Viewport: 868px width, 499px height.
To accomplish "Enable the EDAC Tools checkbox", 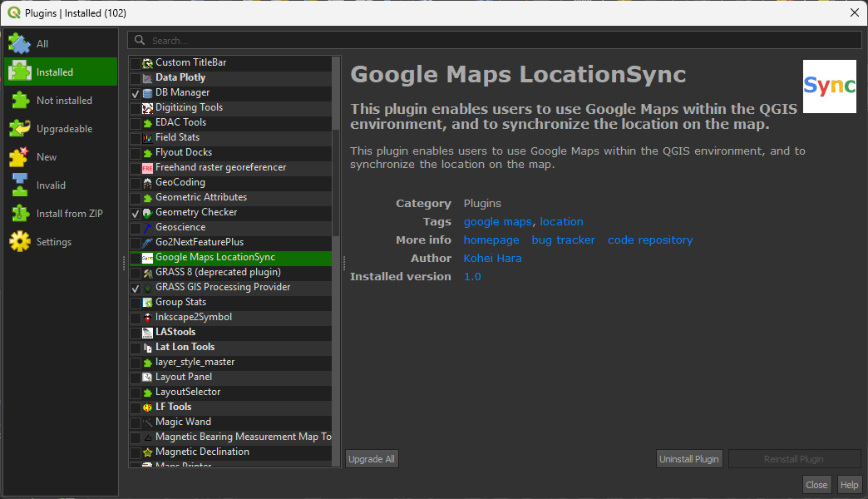I will pyautogui.click(x=135, y=123).
